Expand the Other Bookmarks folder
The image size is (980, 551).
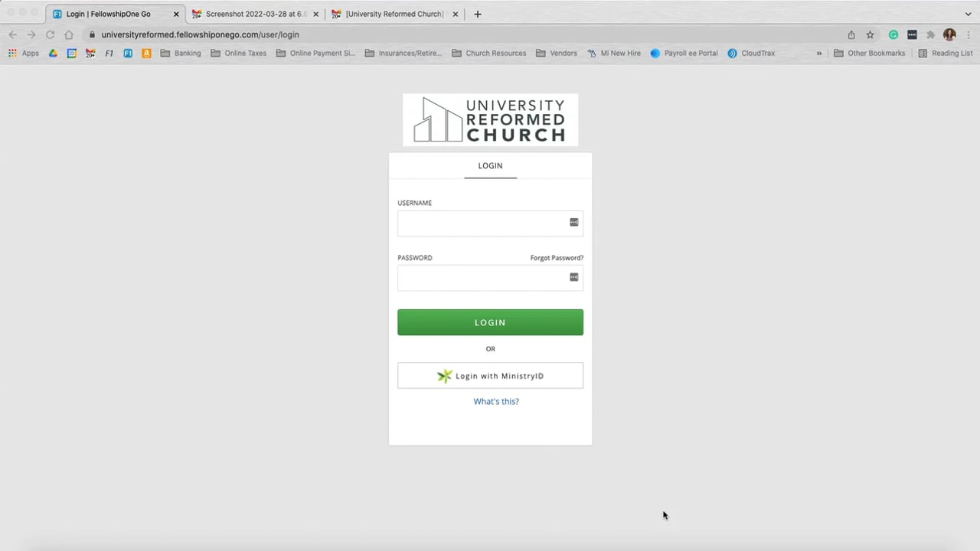[x=870, y=54]
